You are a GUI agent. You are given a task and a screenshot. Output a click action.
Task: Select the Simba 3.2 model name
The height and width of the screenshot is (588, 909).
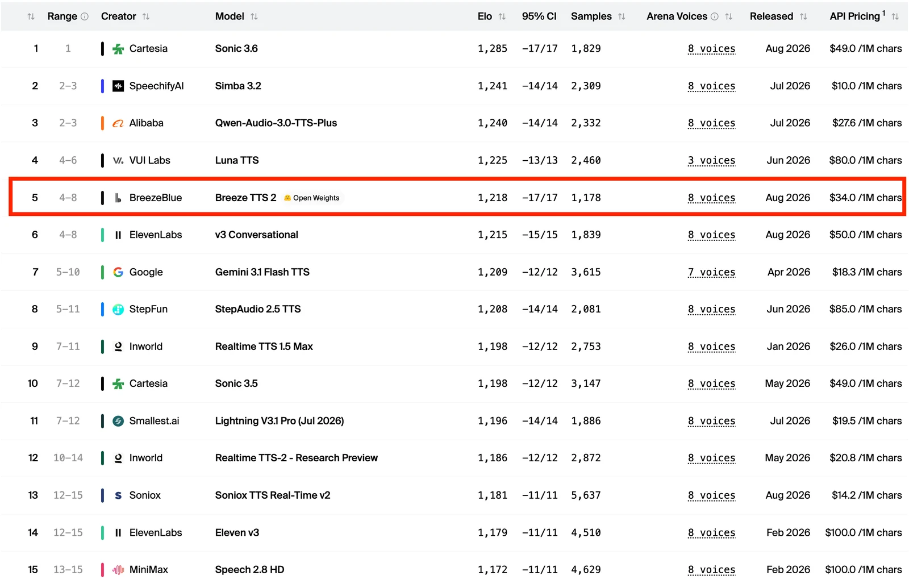(x=238, y=86)
